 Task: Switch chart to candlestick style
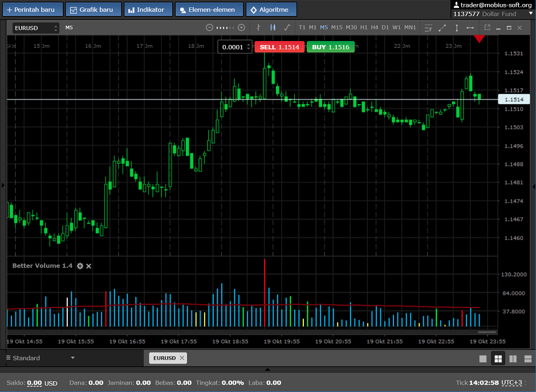pos(273,28)
